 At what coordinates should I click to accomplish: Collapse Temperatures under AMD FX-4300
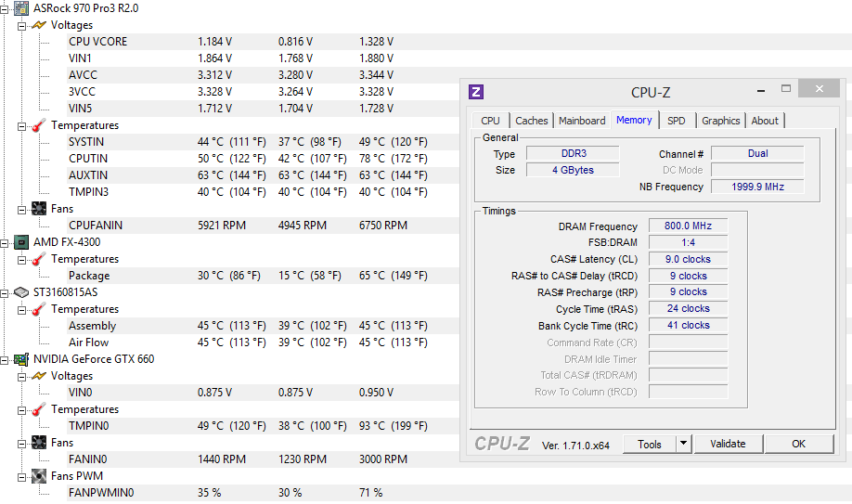pos(21,260)
